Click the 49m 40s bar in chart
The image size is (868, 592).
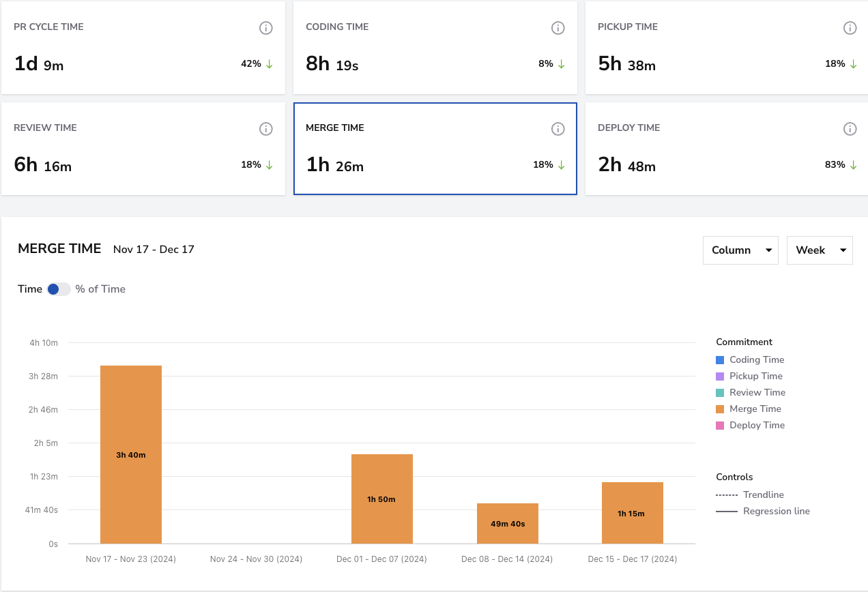pyautogui.click(x=508, y=523)
